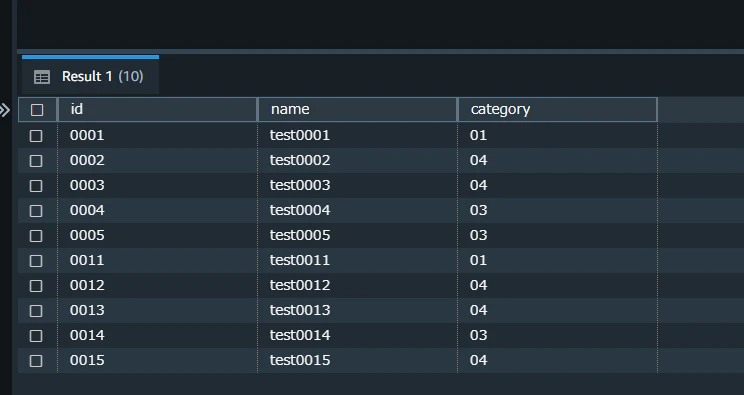Click the name cell test0003
Viewport: 744px width, 395px height.
[x=357, y=185]
